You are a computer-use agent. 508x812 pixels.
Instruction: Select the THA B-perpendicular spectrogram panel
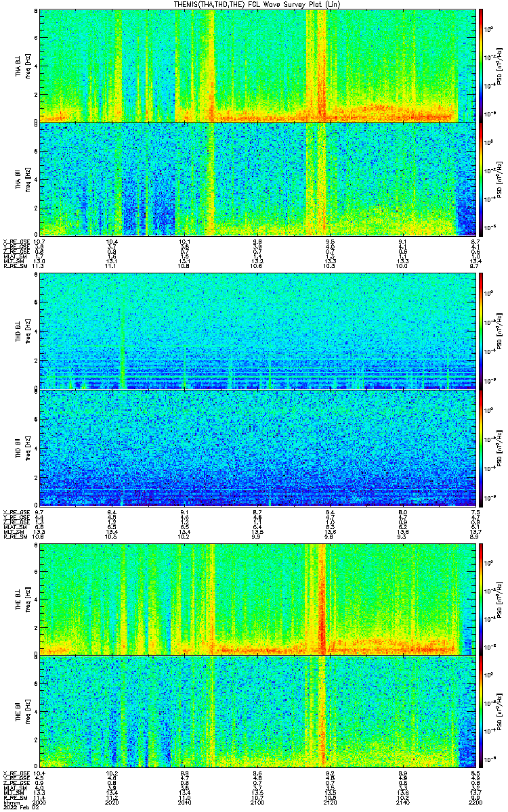point(258,65)
